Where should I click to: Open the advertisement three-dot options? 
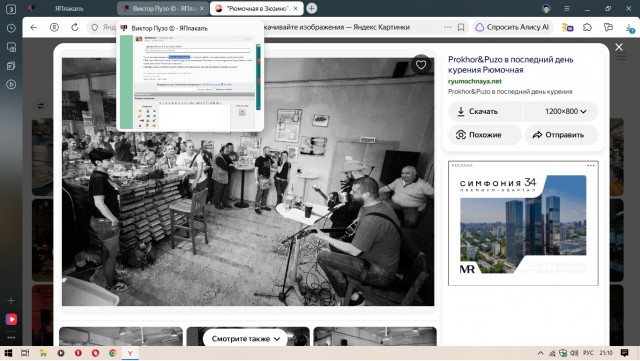pyautogui.click(x=590, y=165)
